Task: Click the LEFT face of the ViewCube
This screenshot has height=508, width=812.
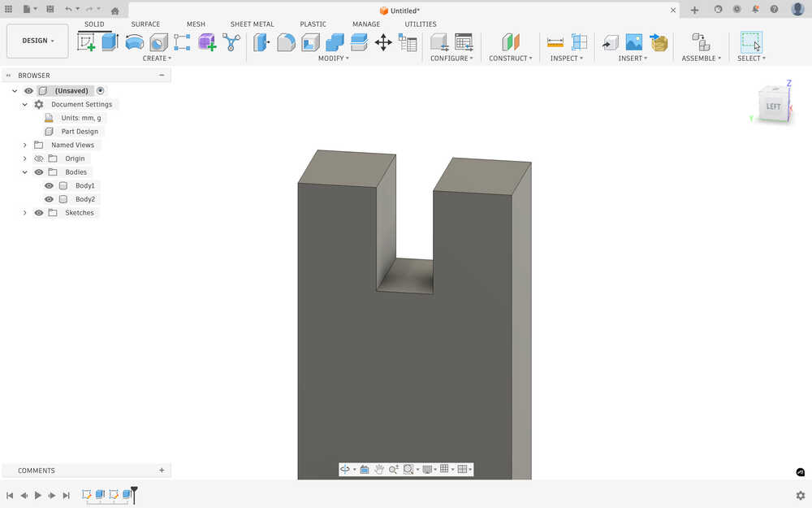Action: point(773,106)
